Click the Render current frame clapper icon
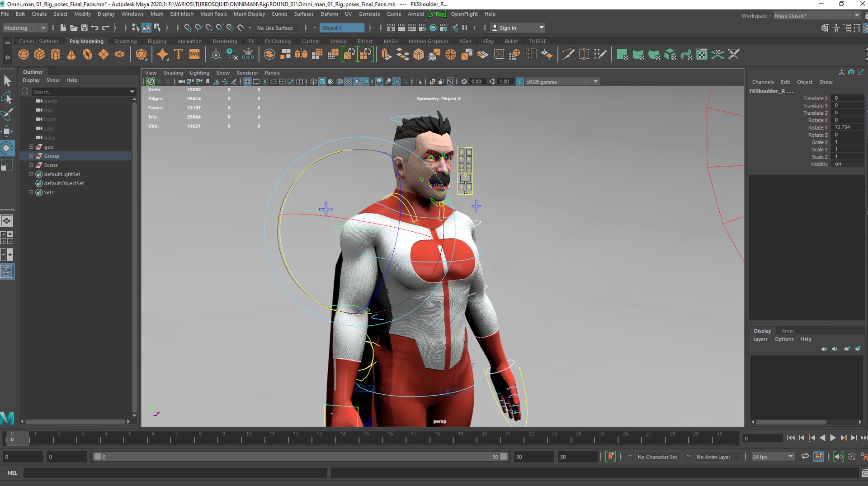 (401, 28)
